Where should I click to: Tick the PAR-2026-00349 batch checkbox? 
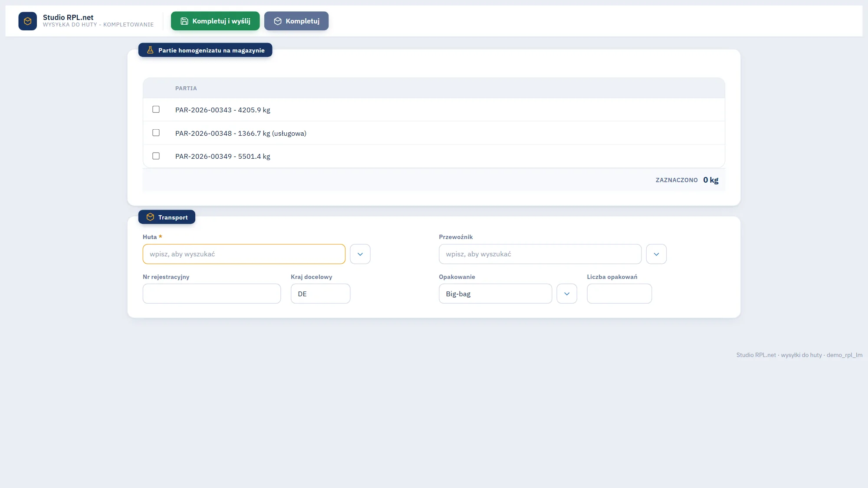156,156
